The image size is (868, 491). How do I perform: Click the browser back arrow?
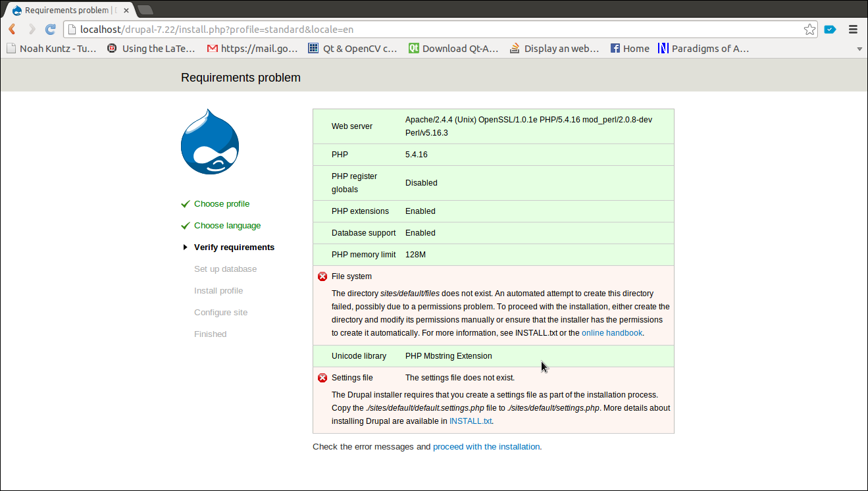tap(12, 29)
